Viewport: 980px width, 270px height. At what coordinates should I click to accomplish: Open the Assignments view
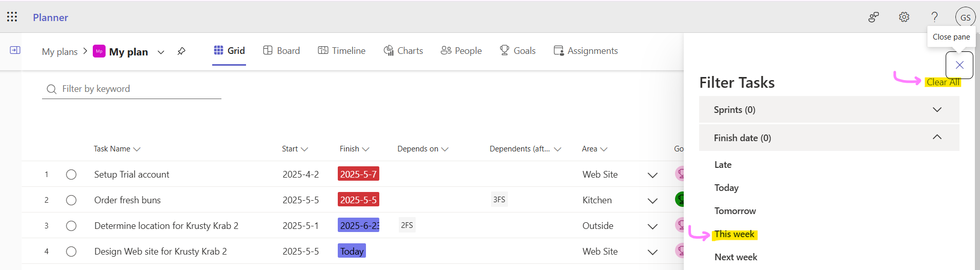(x=586, y=50)
